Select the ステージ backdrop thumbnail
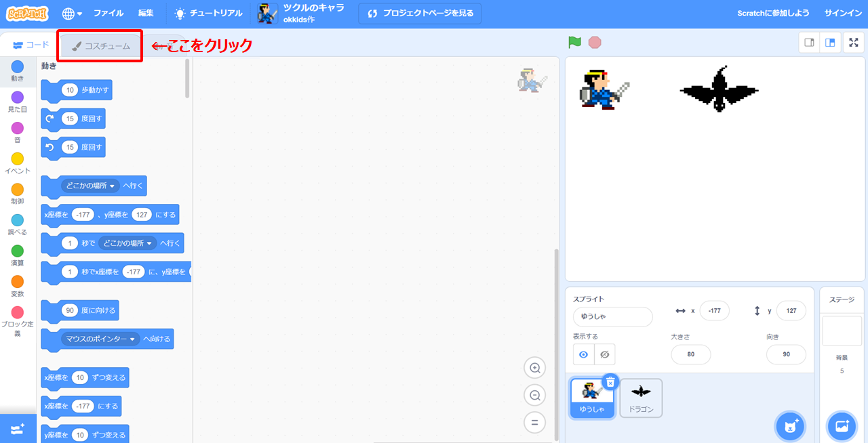The image size is (868, 443). [x=842, y=331]
